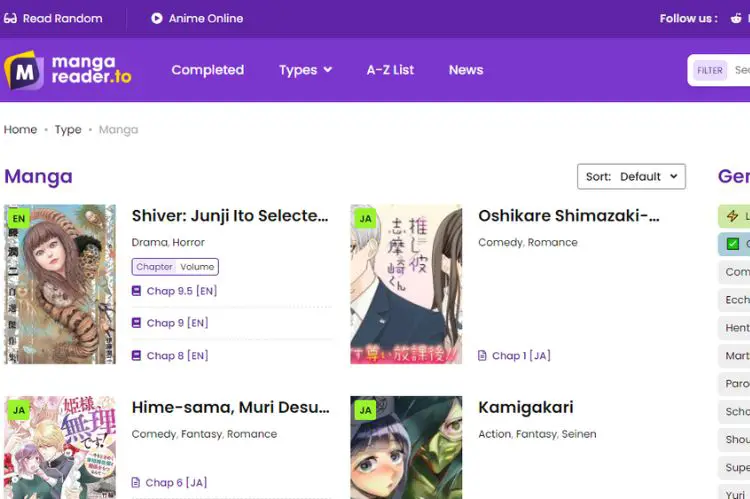Image resolution: width=750 pixels, height=499 pixels.
Task: Click the Horror genre under Shiver
Action: coord(188,243)
